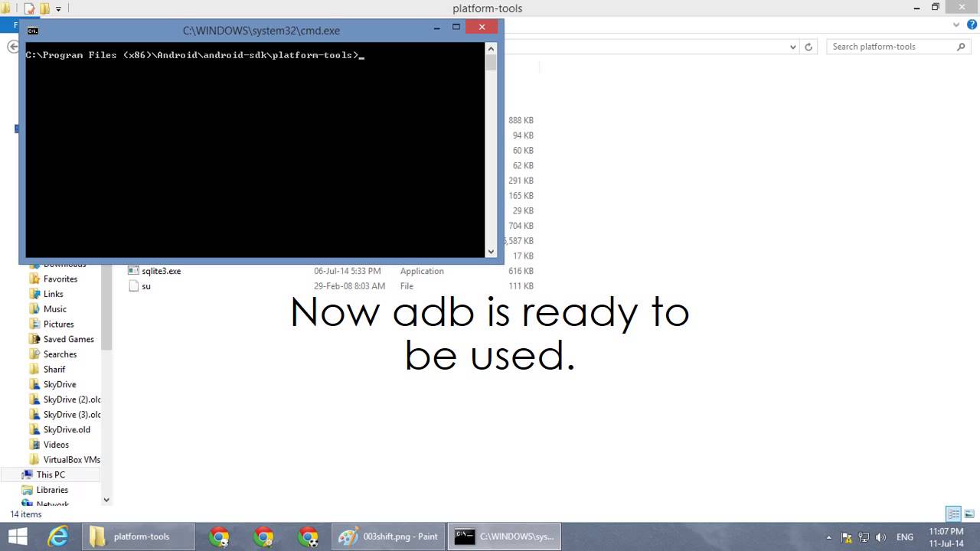Open Videos folder in navigation pane
Screen dimensions: 980x551
56,445
